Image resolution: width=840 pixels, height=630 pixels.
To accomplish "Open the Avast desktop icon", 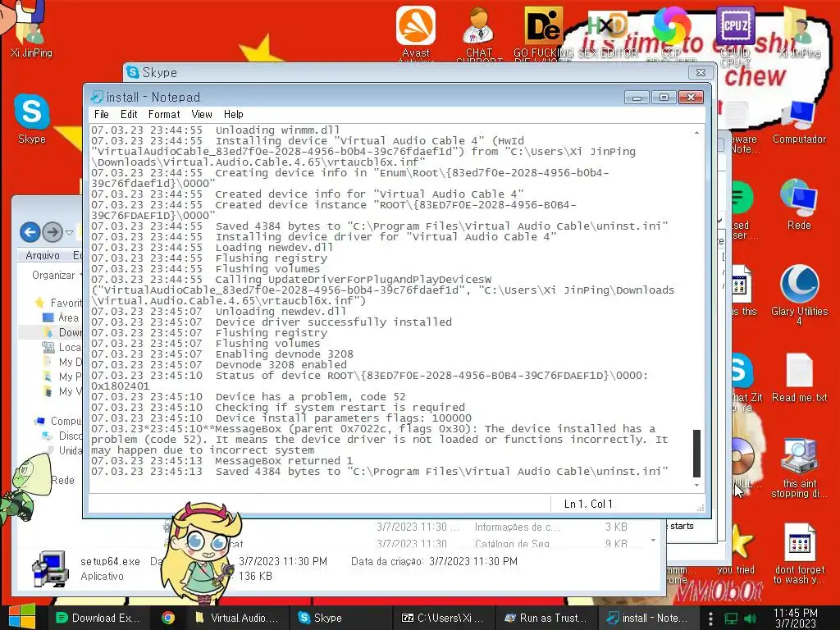I will (416, 32).
